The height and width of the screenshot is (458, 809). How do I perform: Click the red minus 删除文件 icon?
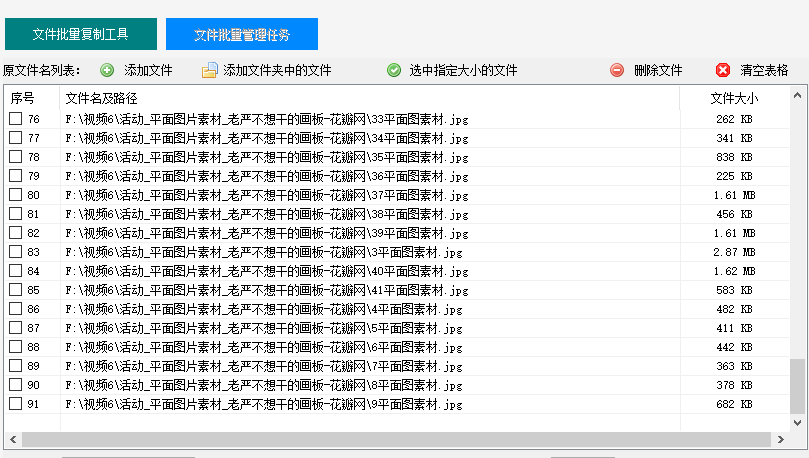(617, 70)
